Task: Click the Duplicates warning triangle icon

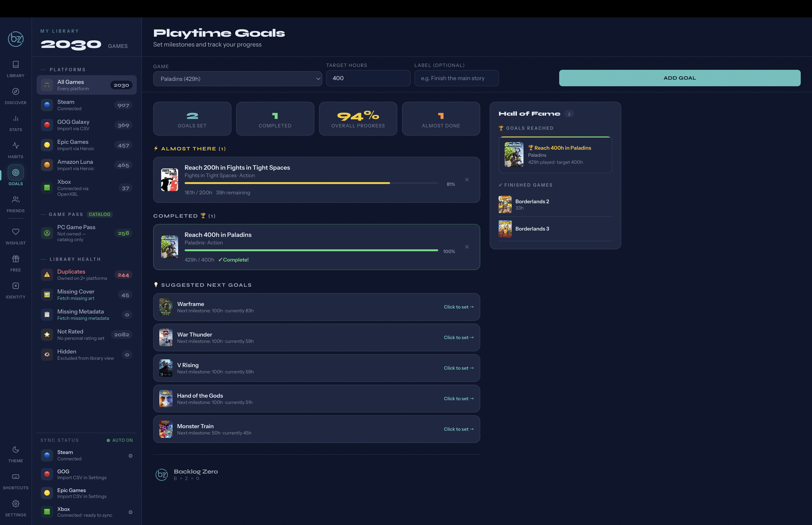Action: [47, 275]
